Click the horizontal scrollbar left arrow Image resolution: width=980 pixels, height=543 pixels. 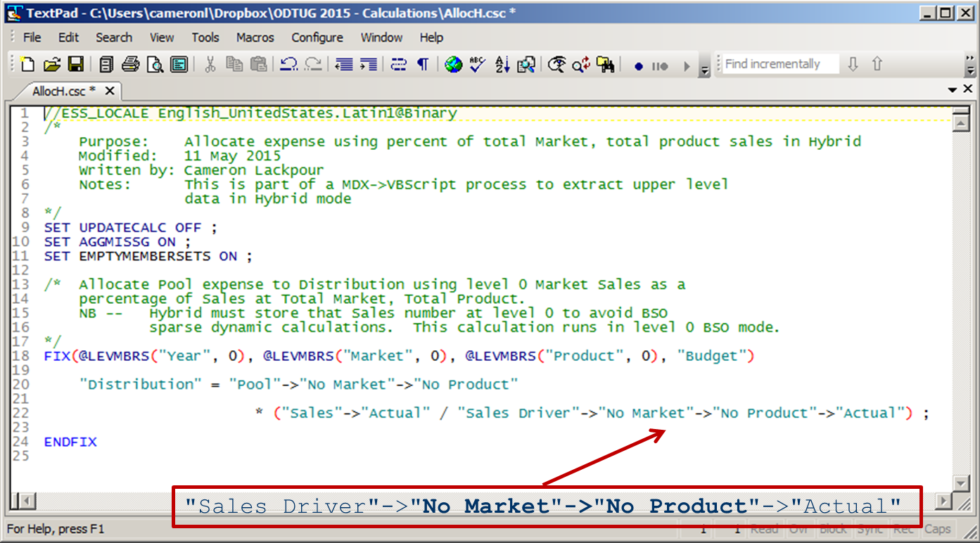27,501
